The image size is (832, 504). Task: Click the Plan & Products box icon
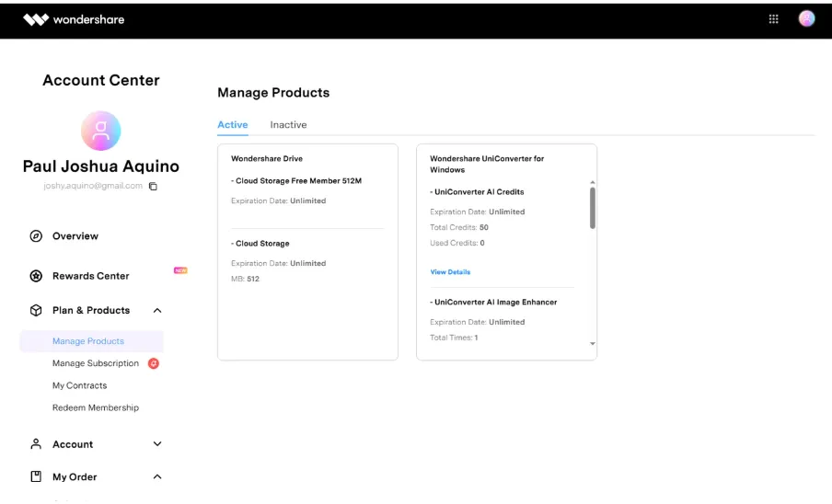[36, 311]
